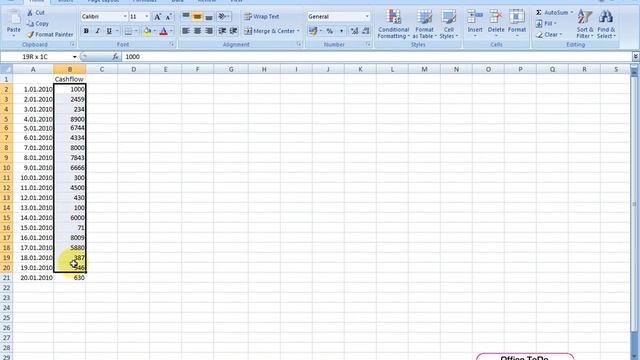The height and width of the screenshot is (360, 640).
Task: Align text left
Action: (186, 31)
